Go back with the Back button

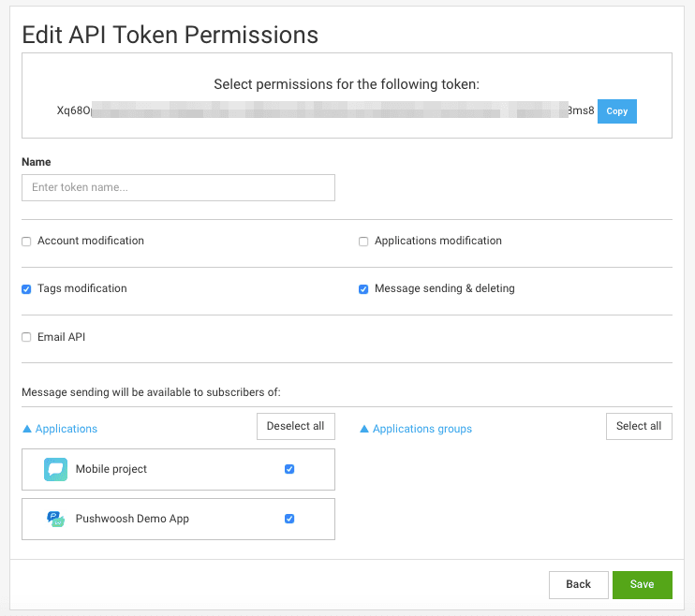tap(578, 584)
